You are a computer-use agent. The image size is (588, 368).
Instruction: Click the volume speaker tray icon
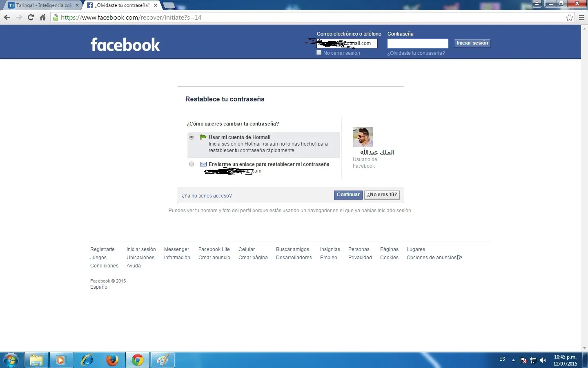tap(543, 360)
